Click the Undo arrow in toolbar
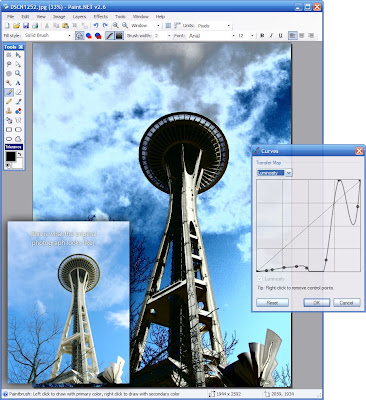 [96, 25]
